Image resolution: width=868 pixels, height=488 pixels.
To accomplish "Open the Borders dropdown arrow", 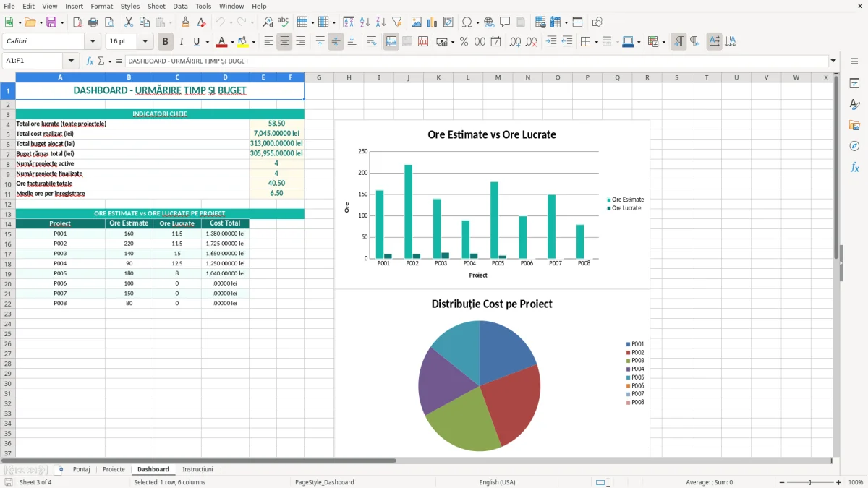I will coord(597,42).
